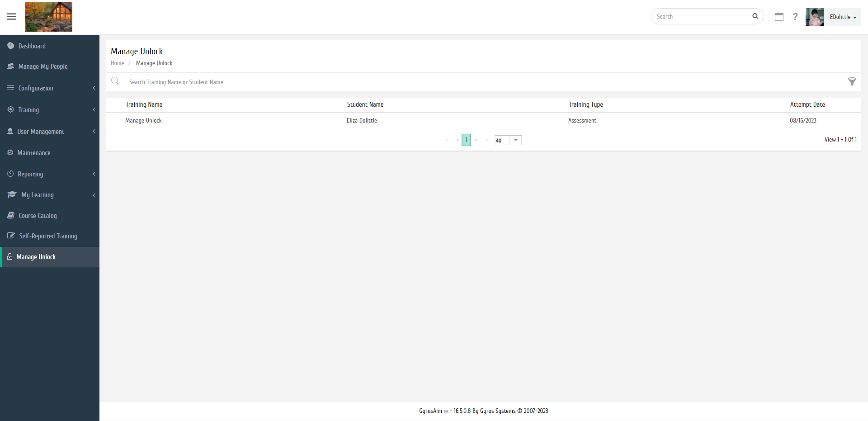Toggle the hamburger sidebar menu
Image resolution: width=868 pixels, height=421 pixels.
pyautogui.click(x=12, y=17)
